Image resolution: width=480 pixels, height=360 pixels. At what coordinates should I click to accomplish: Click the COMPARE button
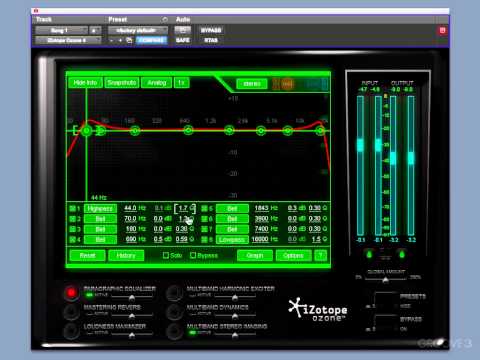coord(152,40)
